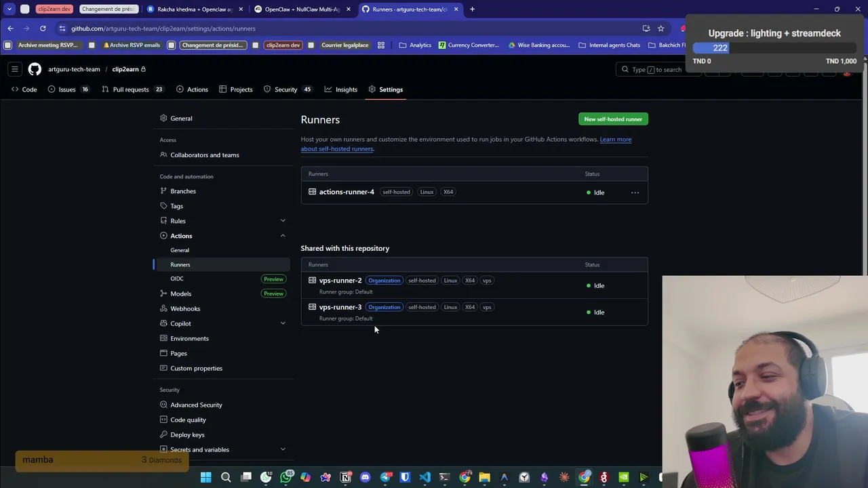868x488 pixels.
Task: Expand the Rules section chevron
Action: (283, 221)
